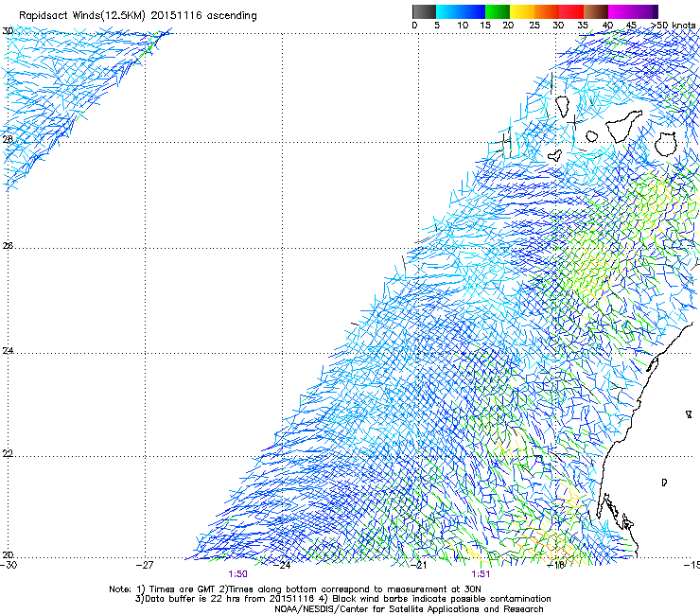
Task: Click the NOAA/NESDIS Center credit line
Action: click(409, 609)
